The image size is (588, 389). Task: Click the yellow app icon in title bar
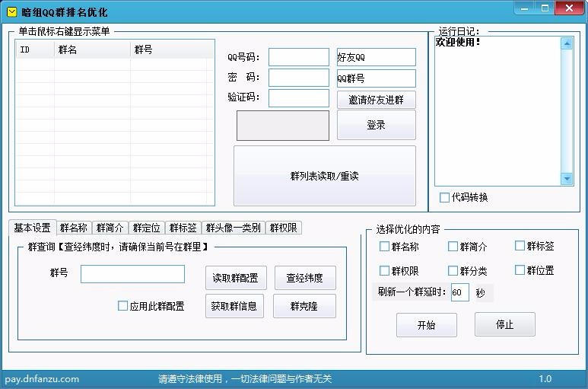point(12,12)
